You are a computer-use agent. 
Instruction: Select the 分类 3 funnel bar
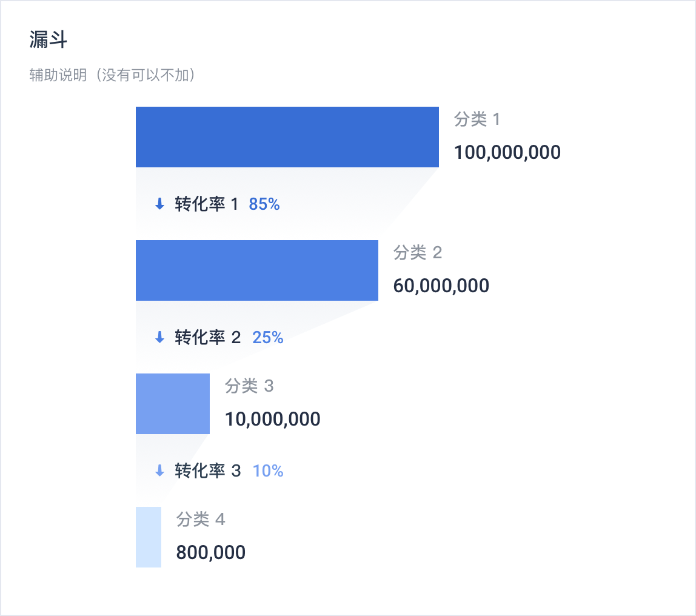tap(173, 404)
